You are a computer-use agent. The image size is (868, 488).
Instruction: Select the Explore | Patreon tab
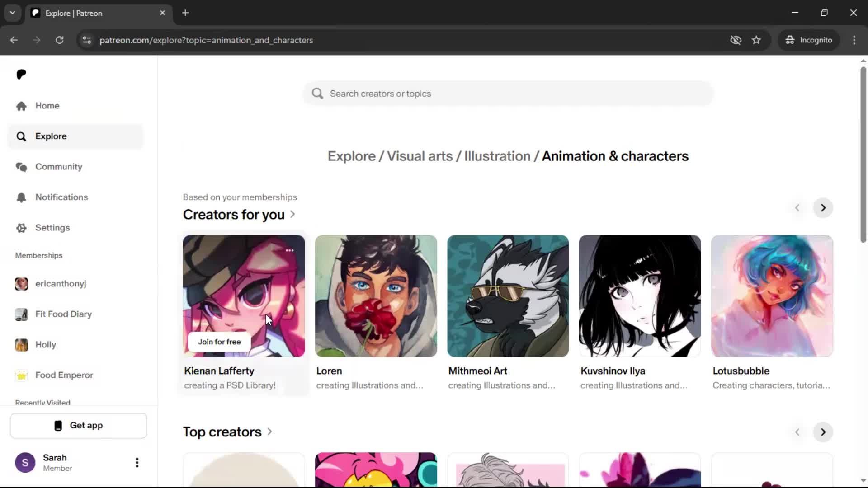point(99,13)
